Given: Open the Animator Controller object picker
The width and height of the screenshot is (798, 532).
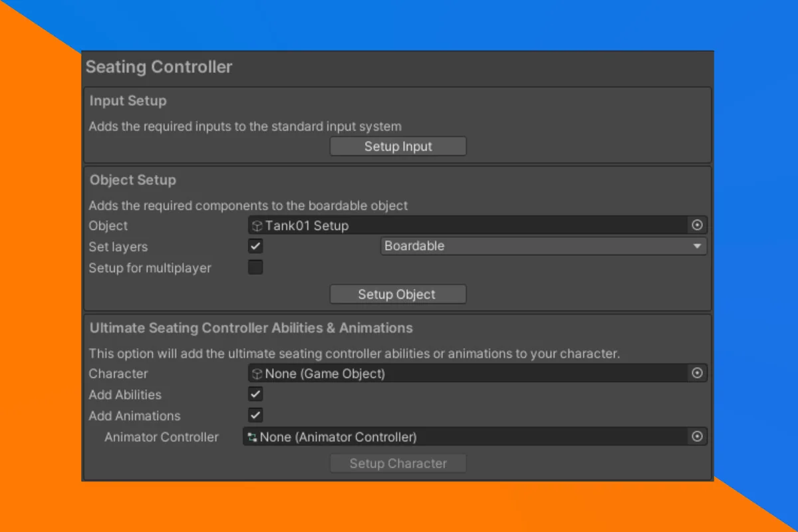Looking at the screenshot, I should pos(697,437).
